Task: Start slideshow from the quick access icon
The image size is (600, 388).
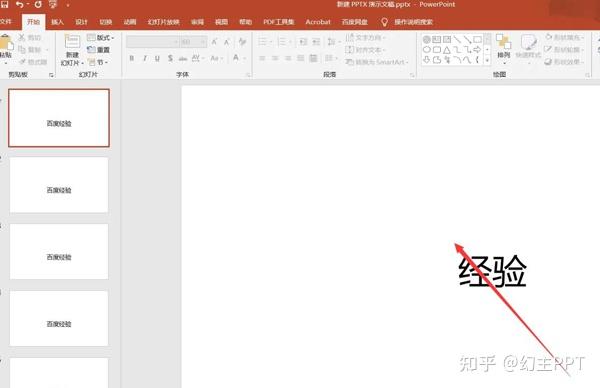Action: tap(53, 5)
